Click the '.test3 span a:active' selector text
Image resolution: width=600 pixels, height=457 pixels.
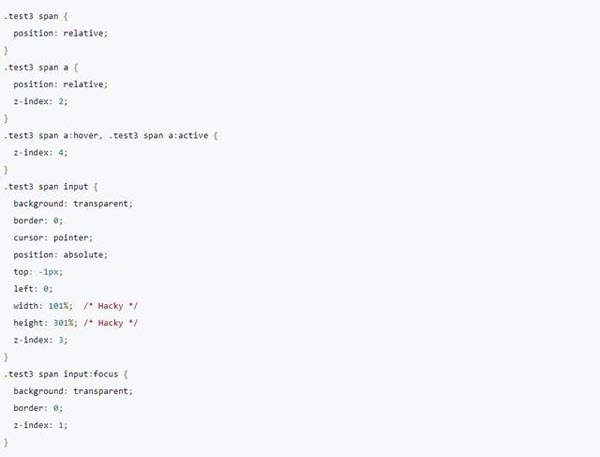click(158, 135)
